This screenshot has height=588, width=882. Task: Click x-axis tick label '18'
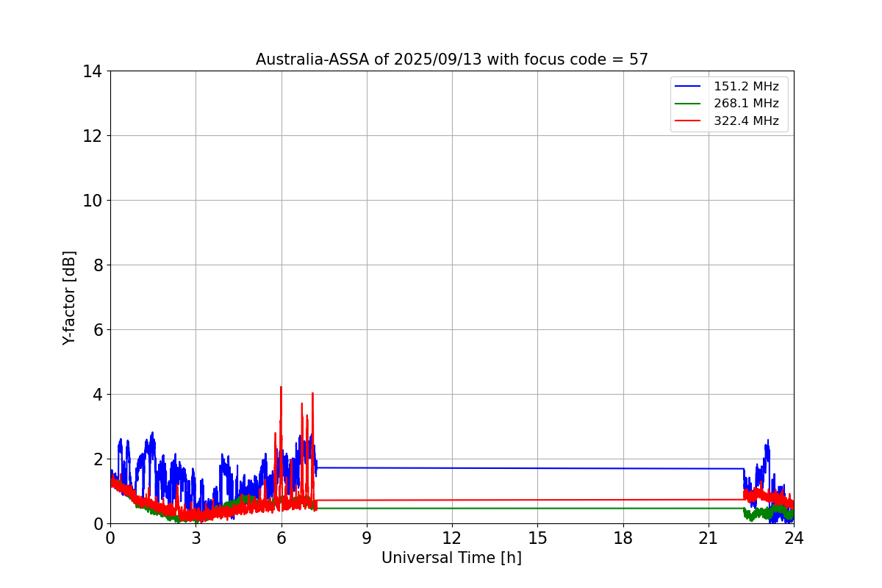click(x=623, y=537)
